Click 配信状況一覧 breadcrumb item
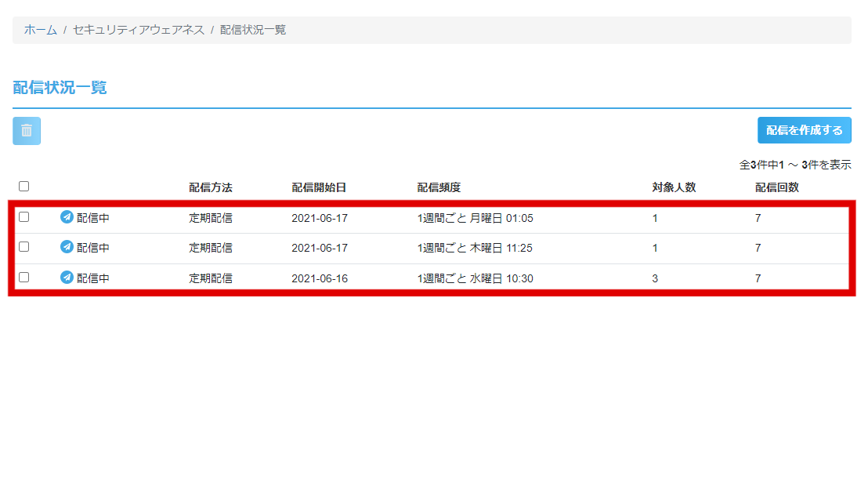 tap(253, 30)
